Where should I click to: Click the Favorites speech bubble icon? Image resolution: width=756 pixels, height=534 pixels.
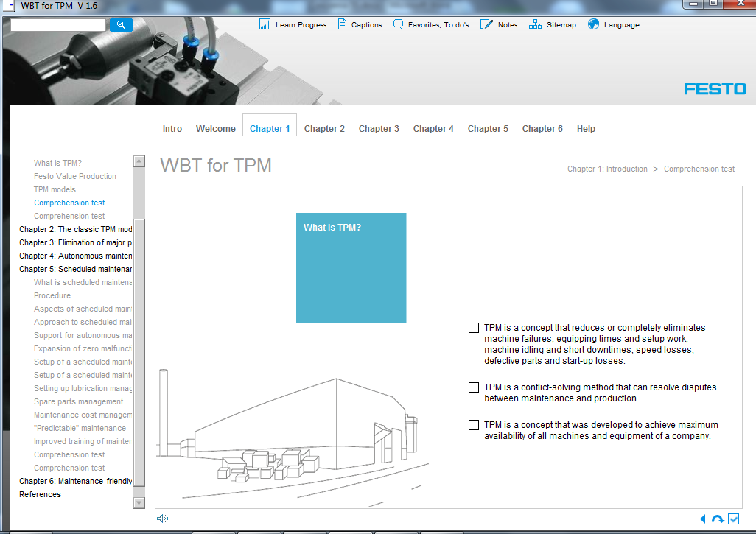(398, 24)
